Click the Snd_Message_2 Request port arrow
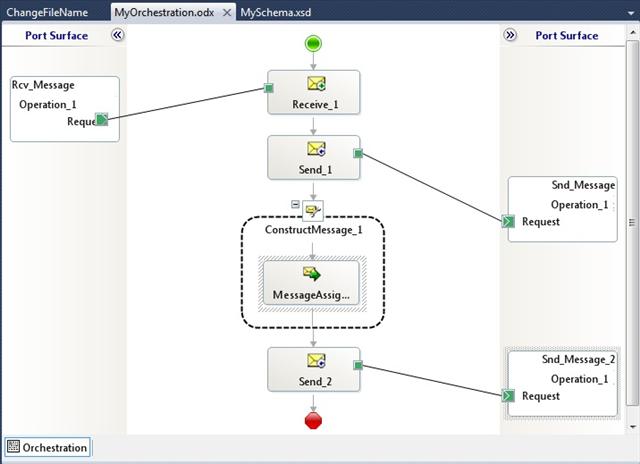640x464 pixels. [508, 396]
